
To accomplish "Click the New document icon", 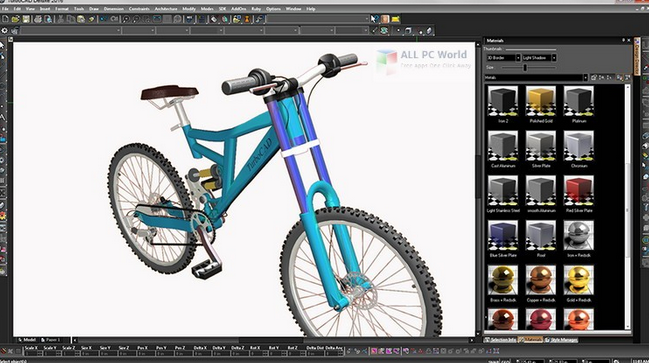I will coord(5,19).
